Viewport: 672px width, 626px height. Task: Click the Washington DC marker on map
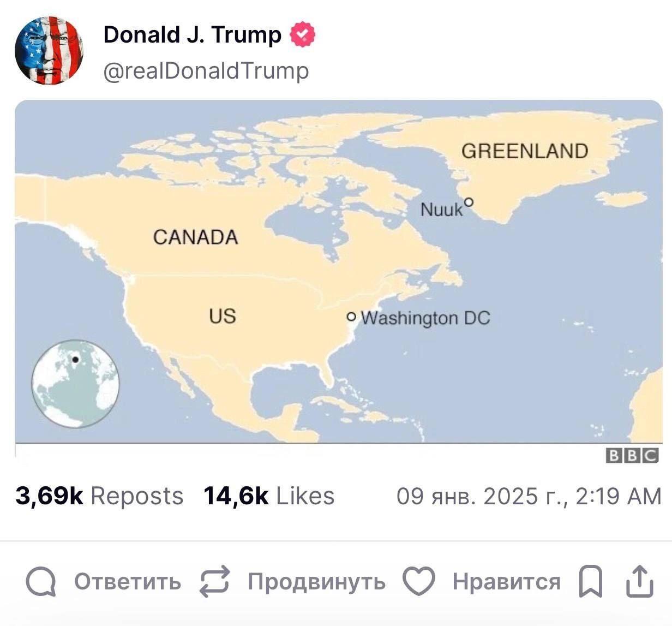click(352, 317)
